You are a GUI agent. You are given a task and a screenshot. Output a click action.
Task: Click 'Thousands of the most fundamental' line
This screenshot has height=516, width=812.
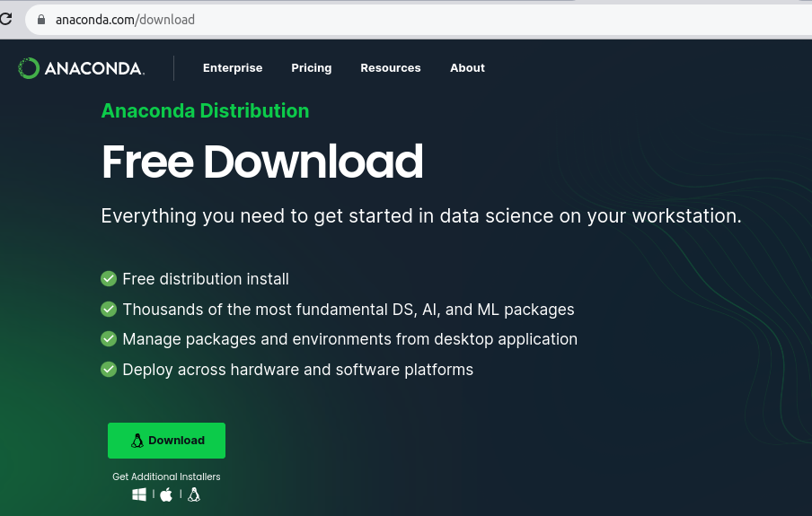coord(349,310)
